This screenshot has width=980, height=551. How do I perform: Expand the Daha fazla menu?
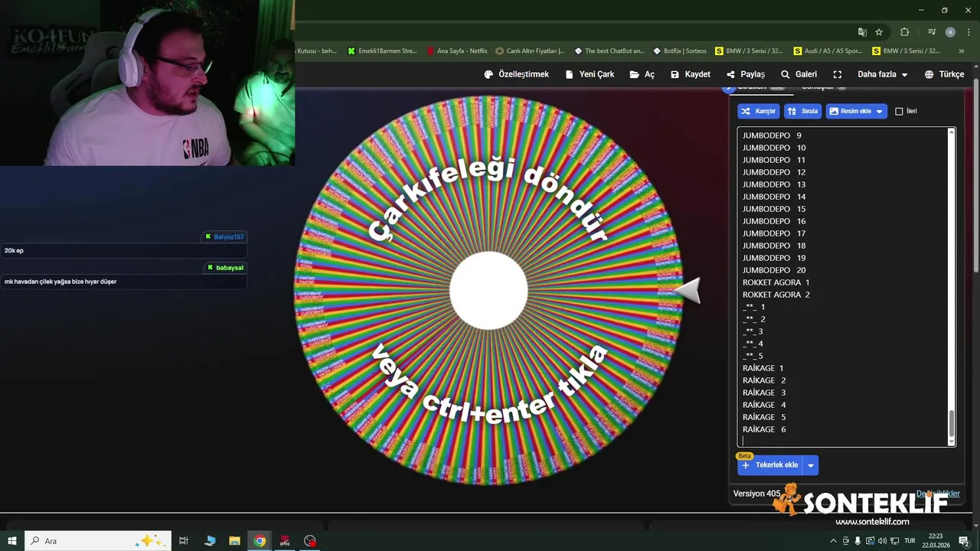[x=882, y=74]
